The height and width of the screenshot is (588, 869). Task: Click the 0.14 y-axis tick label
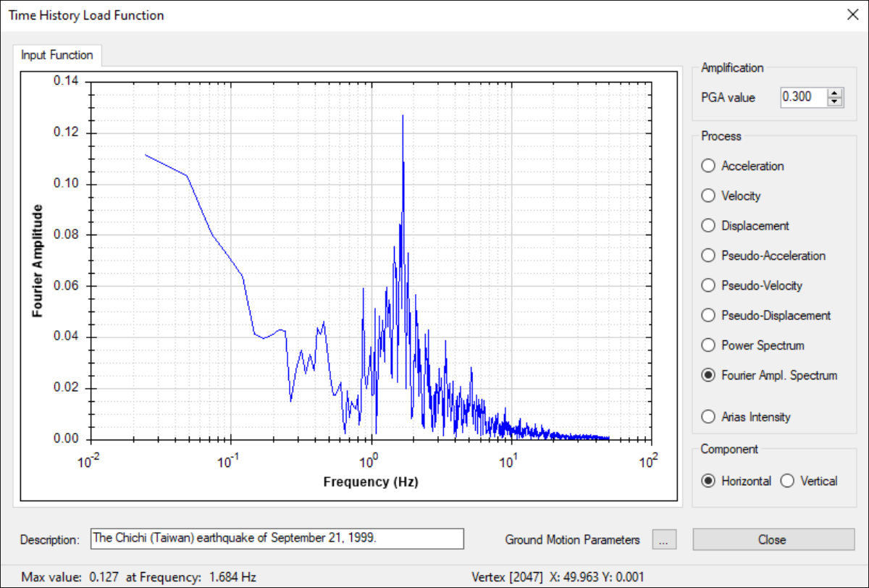tap(67, 82)
